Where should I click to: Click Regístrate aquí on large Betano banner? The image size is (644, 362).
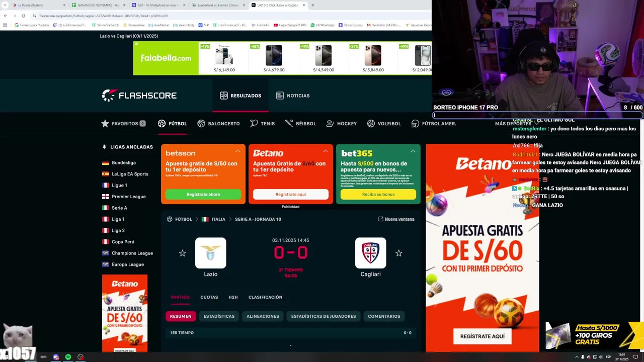482,336
